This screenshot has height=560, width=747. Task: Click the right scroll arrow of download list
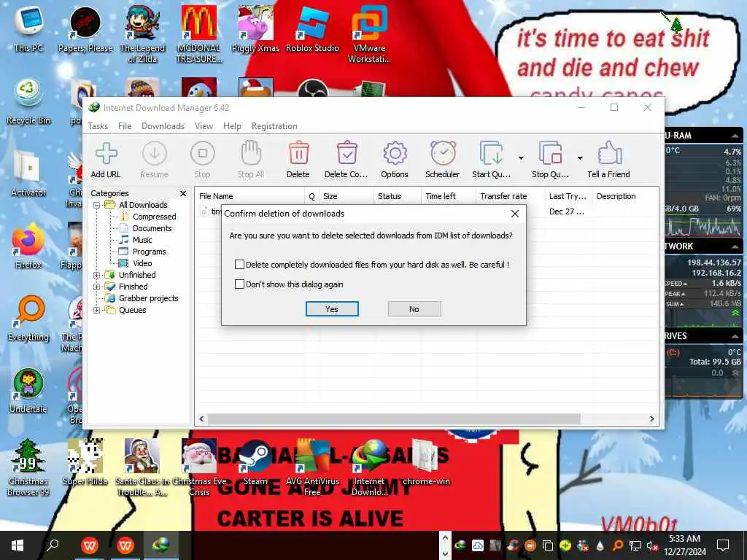(x=651, y=419)
